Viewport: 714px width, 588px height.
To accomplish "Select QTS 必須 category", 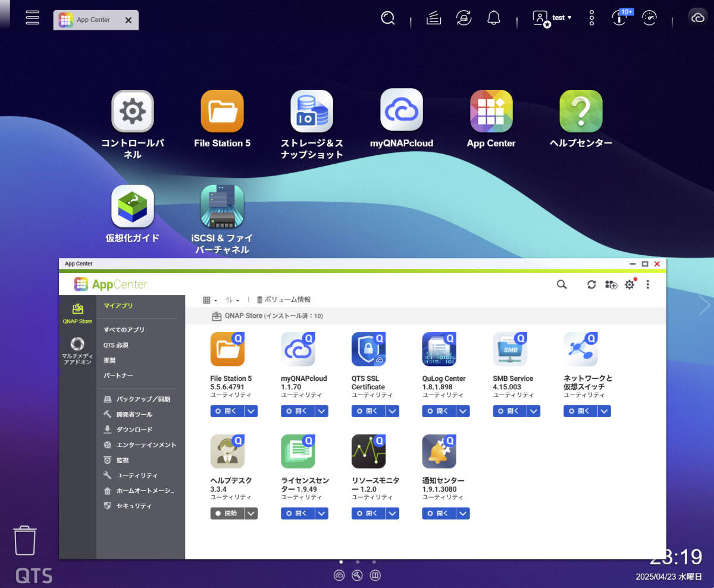I will coord(116,345).
